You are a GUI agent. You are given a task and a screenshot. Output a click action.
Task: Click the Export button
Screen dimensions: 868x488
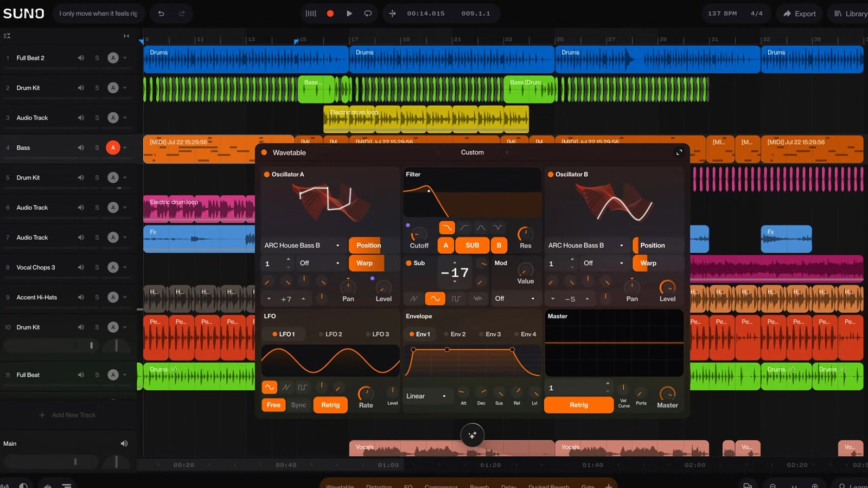point(800,14)
